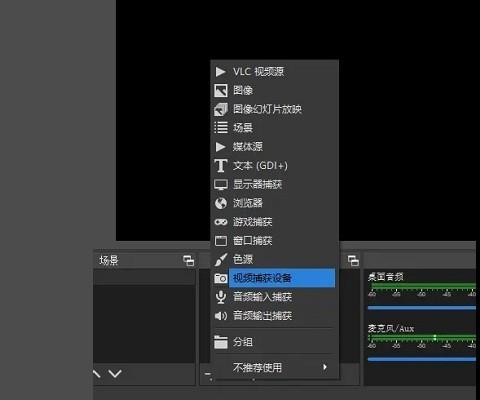Click the game capture gamepad icon

[221, 222]
